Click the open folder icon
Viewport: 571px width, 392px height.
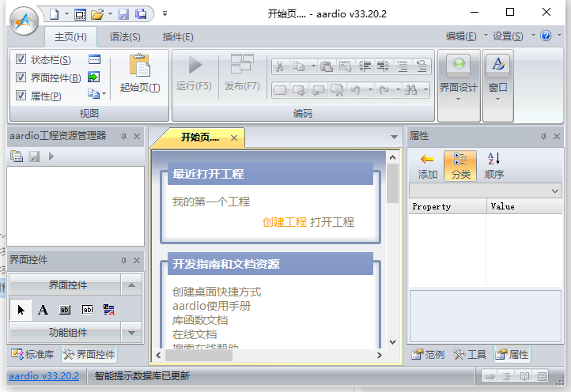pyautogui.click(x=96, y=14)
